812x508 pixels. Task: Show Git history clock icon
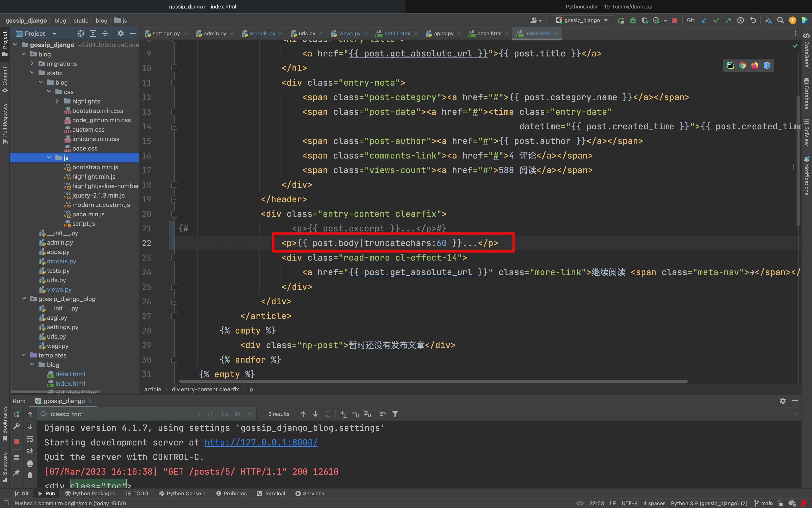[741, 20]
